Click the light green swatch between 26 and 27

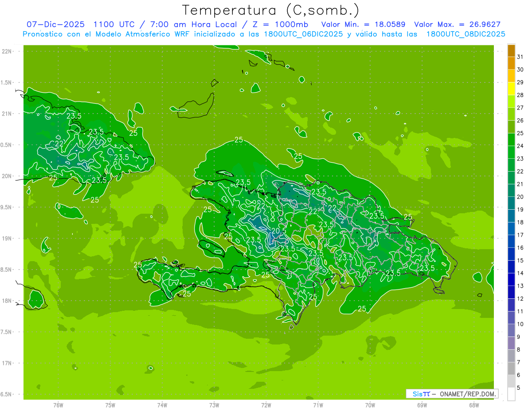pos(511,114)
